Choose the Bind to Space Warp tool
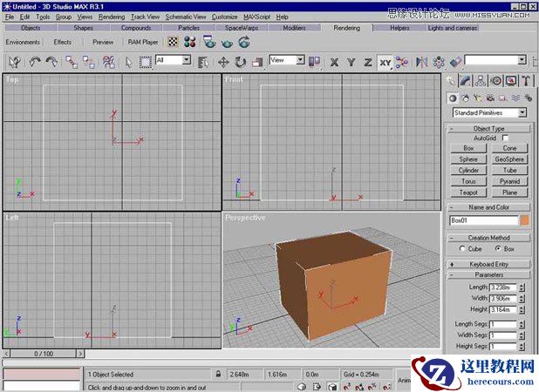This screenshot has height=392, width=539. click(x=109, y=62)
